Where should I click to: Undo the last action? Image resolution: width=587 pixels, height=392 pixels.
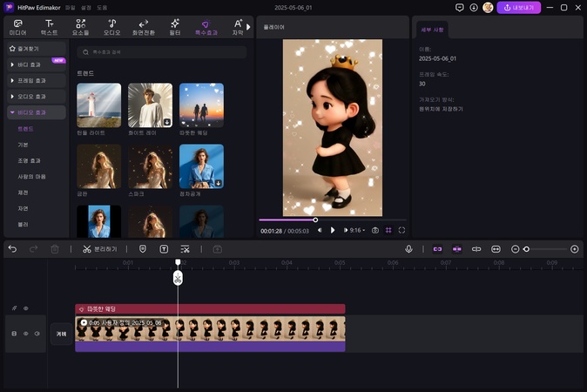click(x=13, y=249)
